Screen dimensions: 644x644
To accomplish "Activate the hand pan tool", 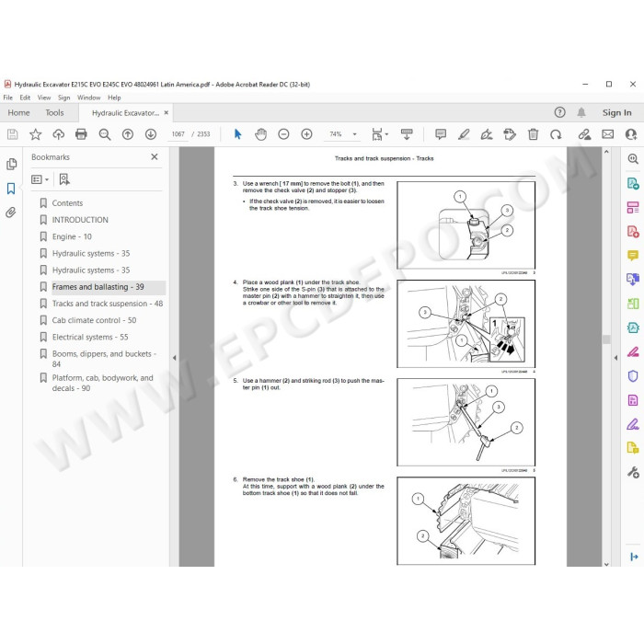I will [260, 134].
